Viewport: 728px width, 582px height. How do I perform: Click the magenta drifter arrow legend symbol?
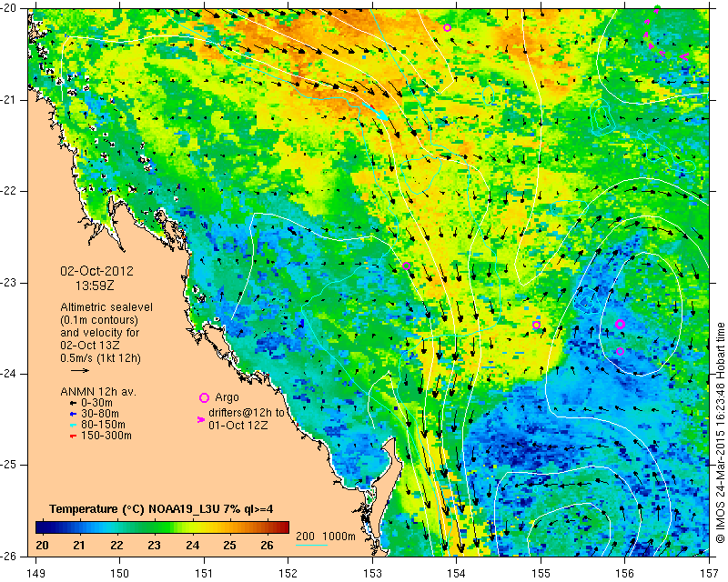(x=201, y=419)
